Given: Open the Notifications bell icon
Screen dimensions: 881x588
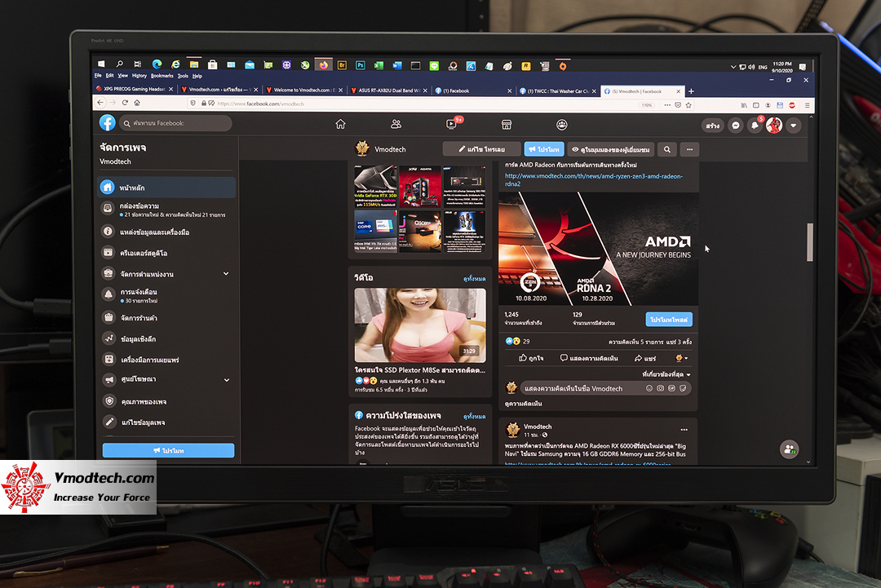Looking at the screenshot, I should pos(755,126).
